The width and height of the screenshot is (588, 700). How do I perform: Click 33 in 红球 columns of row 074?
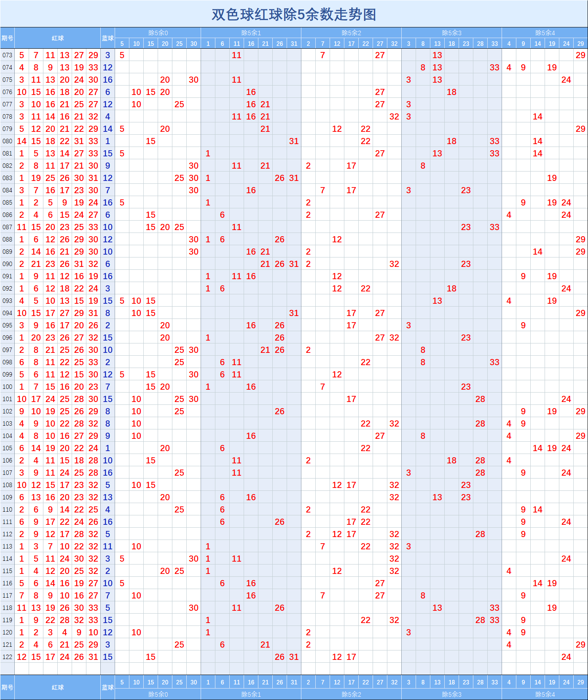coord(93,67)
